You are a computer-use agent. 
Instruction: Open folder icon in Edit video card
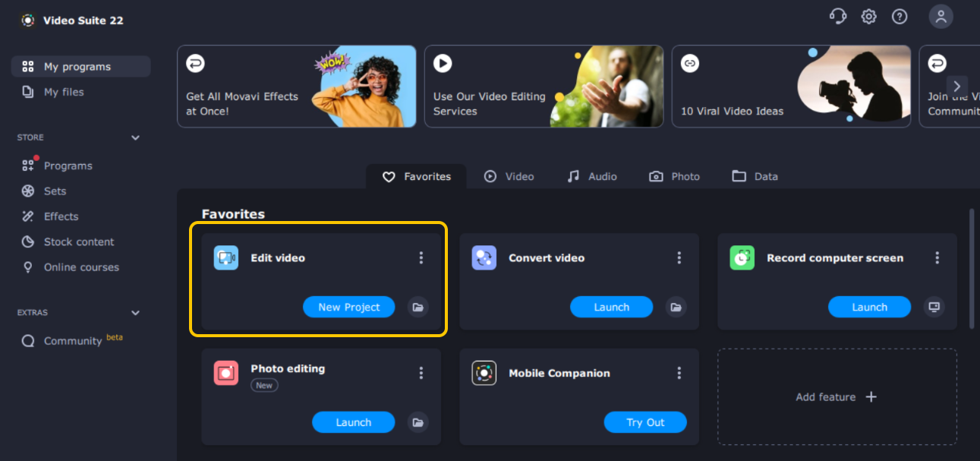click(417, 307)
